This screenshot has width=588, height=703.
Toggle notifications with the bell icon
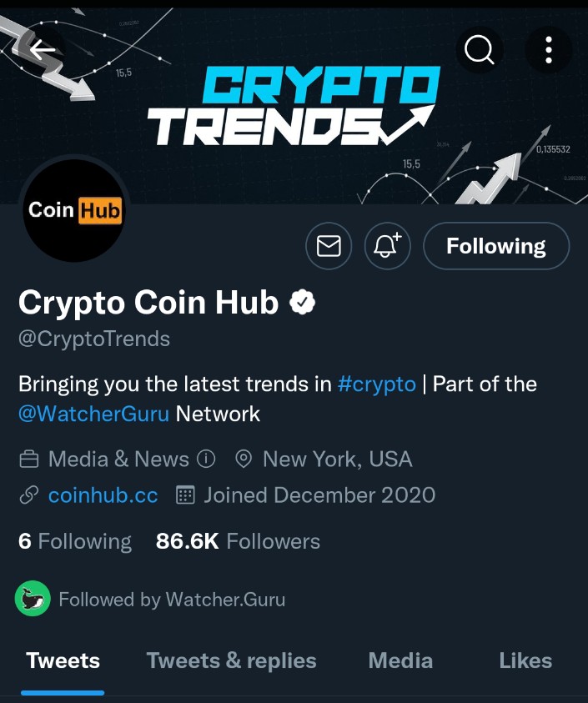(x=388, y=246)
